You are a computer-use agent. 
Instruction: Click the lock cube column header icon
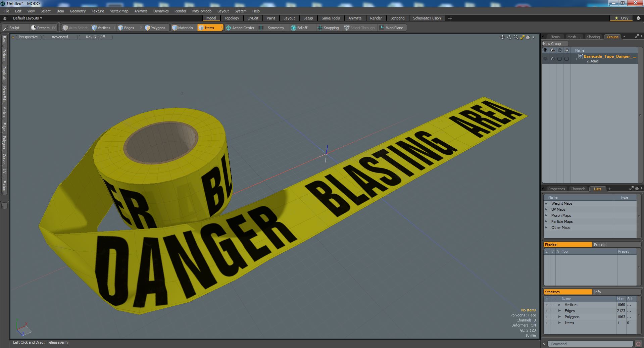566,50
